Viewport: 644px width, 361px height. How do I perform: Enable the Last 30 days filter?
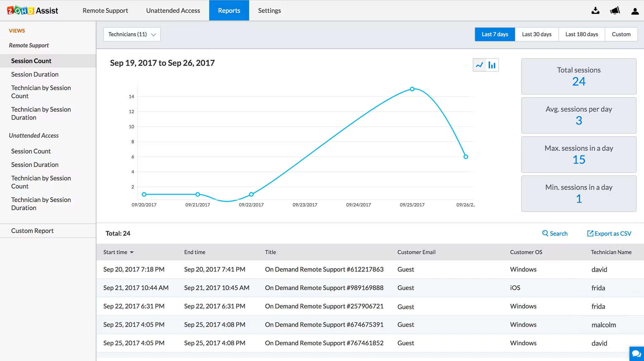536,34
